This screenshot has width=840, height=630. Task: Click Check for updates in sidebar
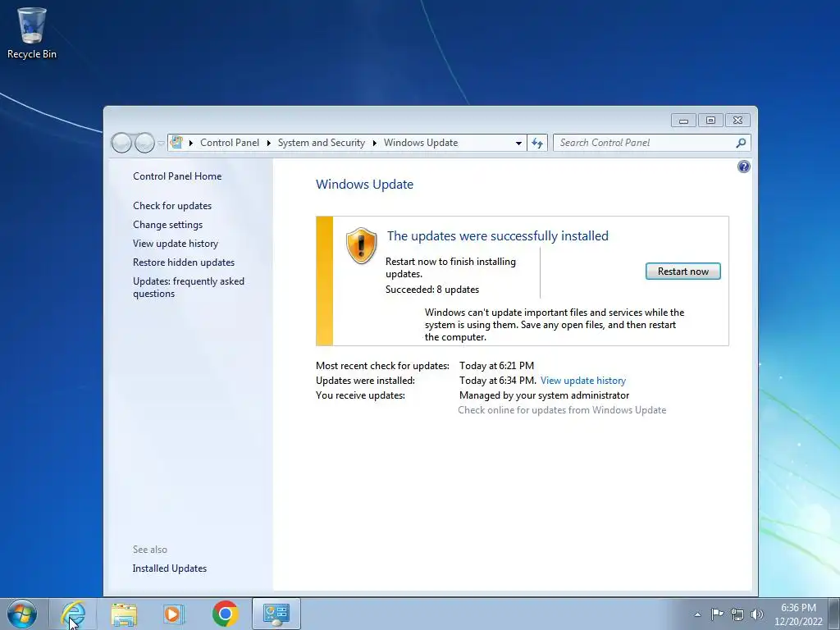click(172, 206)
